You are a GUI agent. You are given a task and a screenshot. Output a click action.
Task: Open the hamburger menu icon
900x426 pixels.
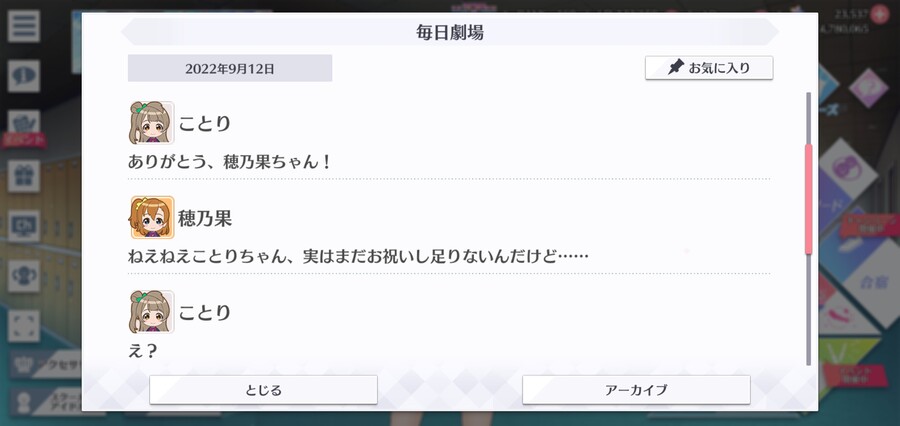coord(24,26)
